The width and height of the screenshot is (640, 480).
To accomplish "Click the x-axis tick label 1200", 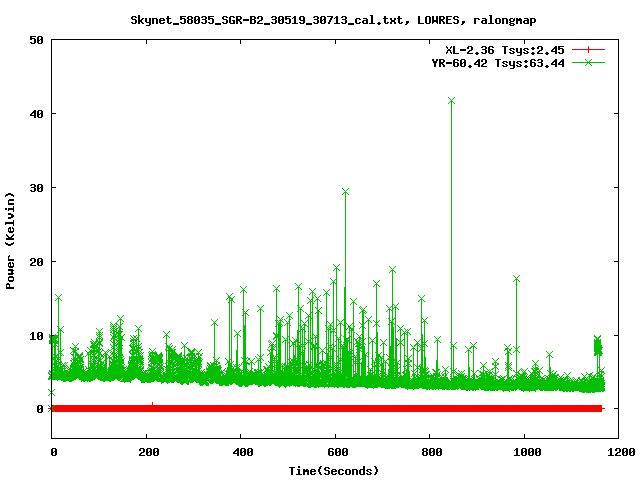I will coord(621,452).
